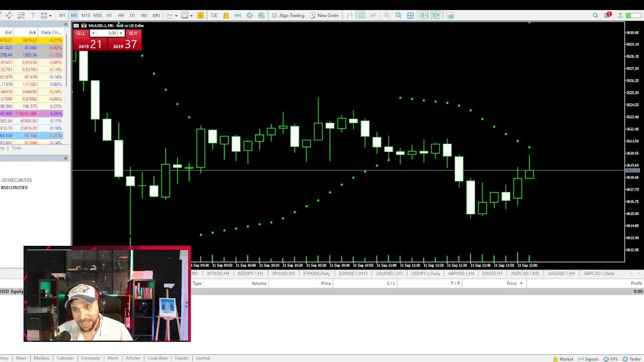
Task: Open the MetaEditor IDE
Action: click(214, 16)
